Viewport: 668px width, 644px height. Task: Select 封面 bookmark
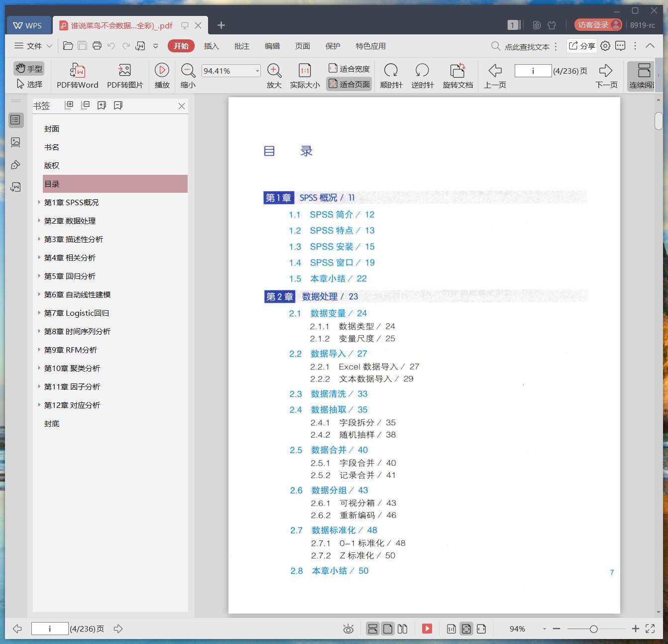(52, 129)
